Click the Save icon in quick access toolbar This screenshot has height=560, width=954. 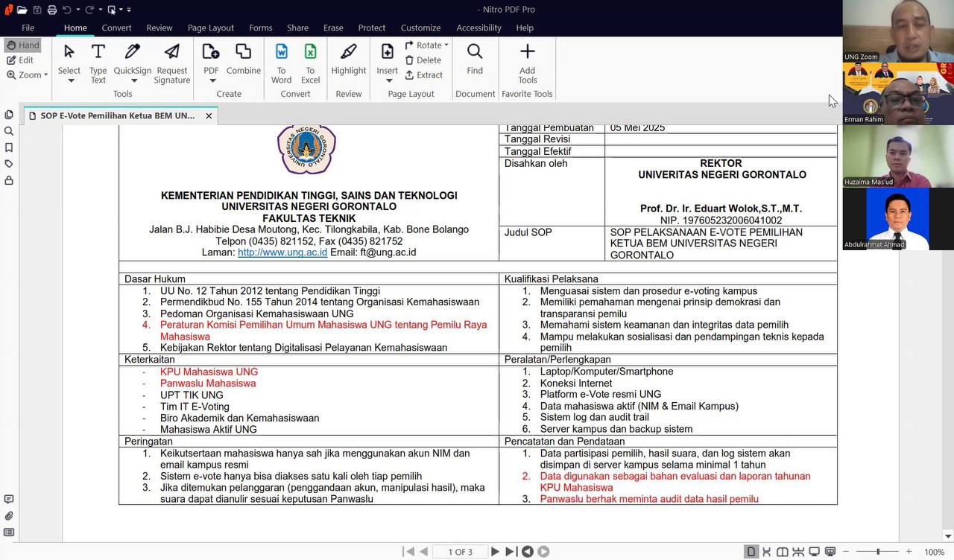(37, 10)
